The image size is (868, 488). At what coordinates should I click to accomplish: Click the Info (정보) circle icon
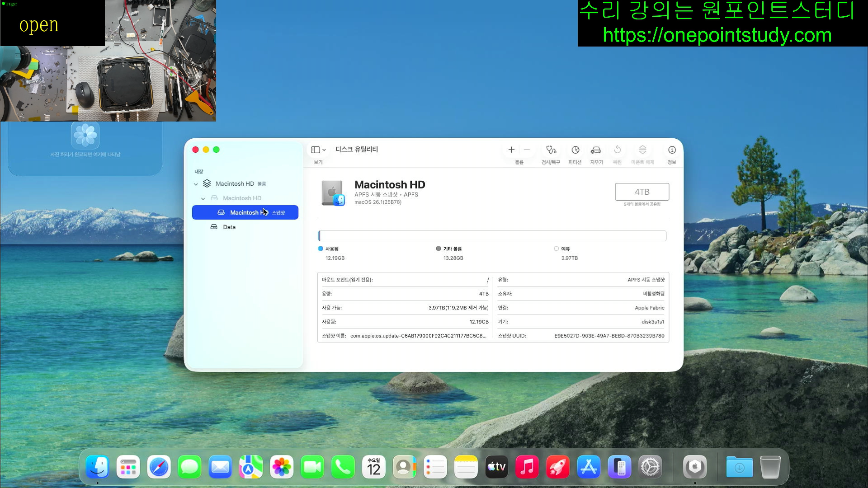(x=672, y=150)
